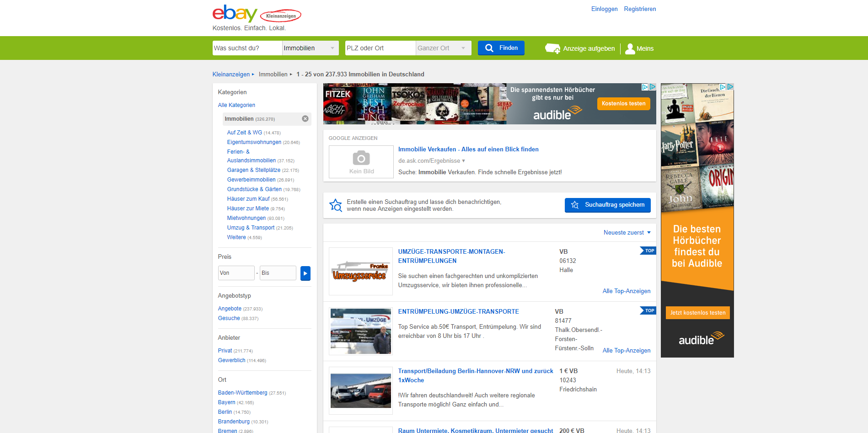Select Umzug & Transport category

click(251, 228)
